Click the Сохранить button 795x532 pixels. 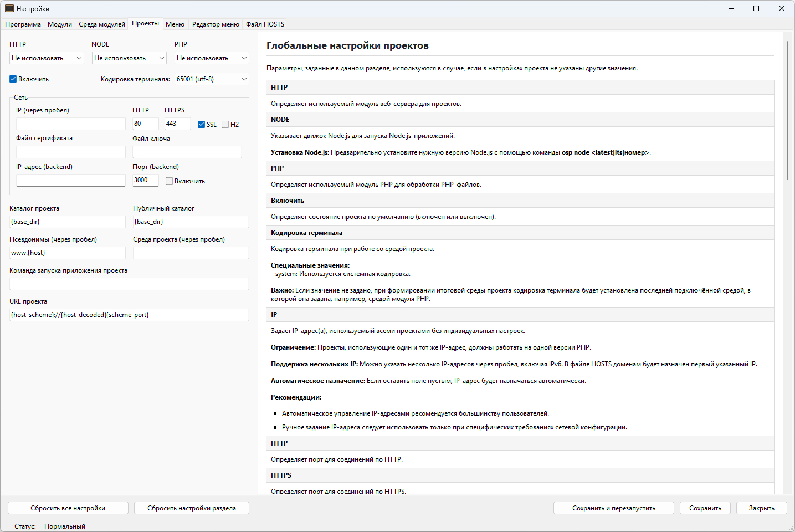pyautogui.click(x=705, y=508)
